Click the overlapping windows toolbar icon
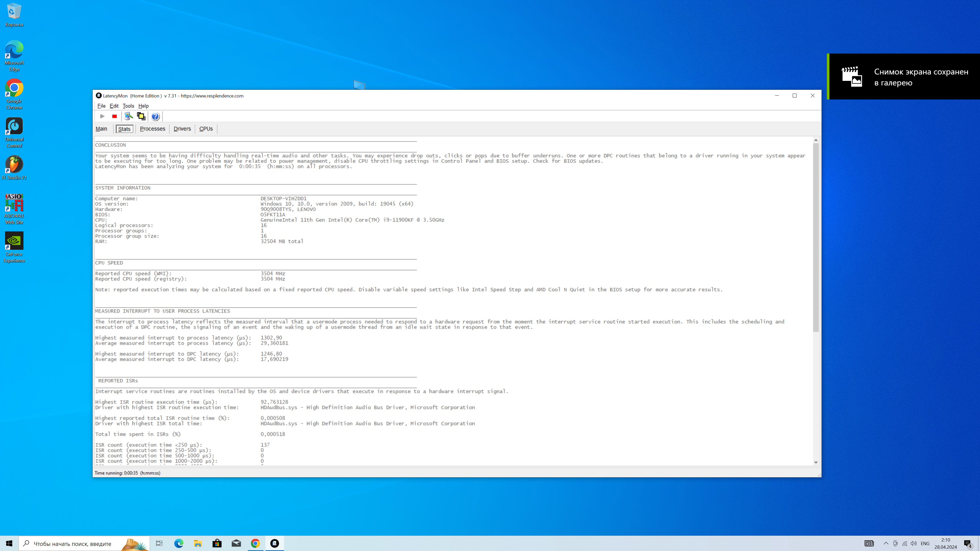 click(x=141, y=116)
